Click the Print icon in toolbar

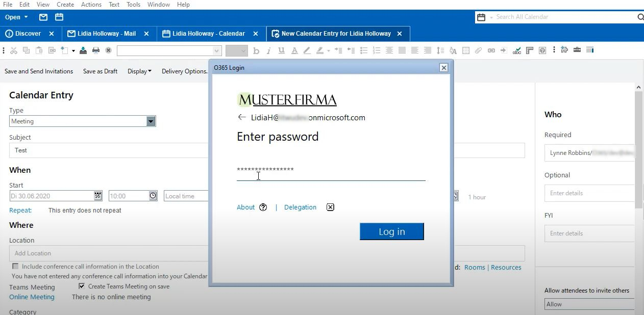coord(95,50)
